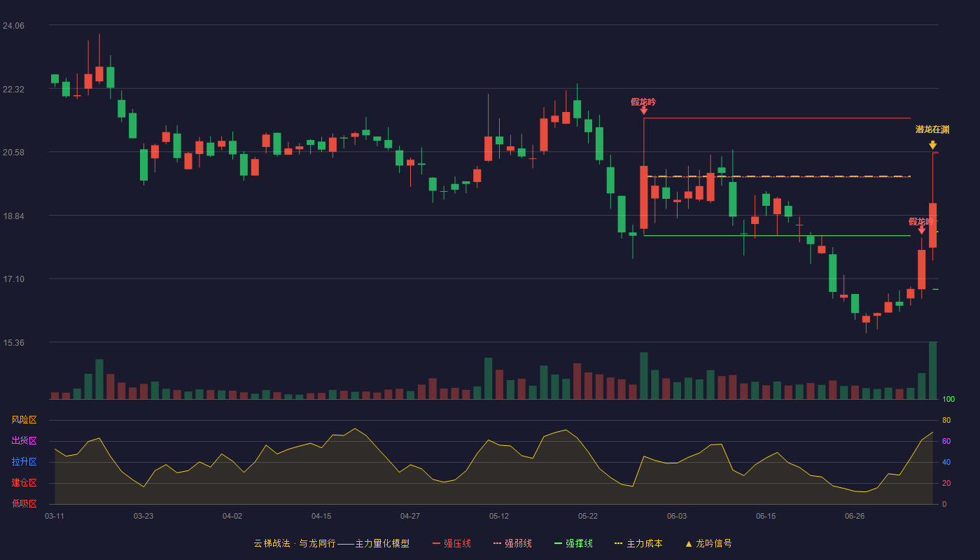The image size is (980, 560).
Task: Click the 假龙吟 label near the latest candles
Action: pyautogui.click(x=920, y=221)
